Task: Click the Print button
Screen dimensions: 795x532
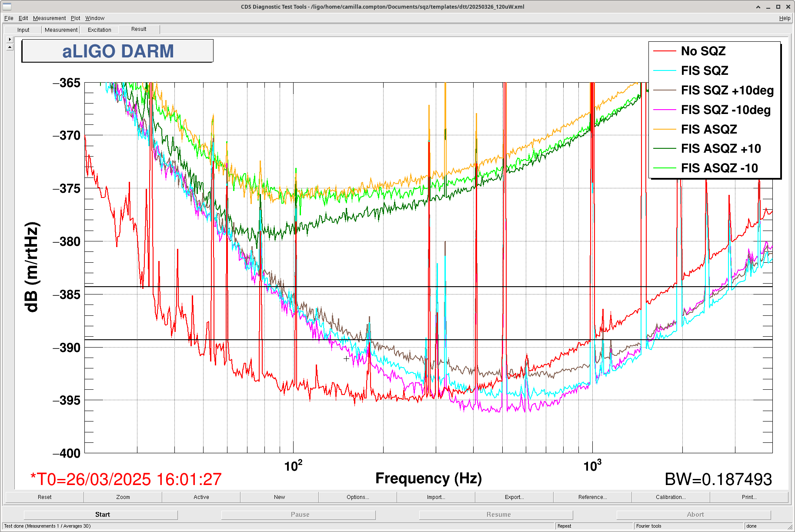Action: (749, 497)
